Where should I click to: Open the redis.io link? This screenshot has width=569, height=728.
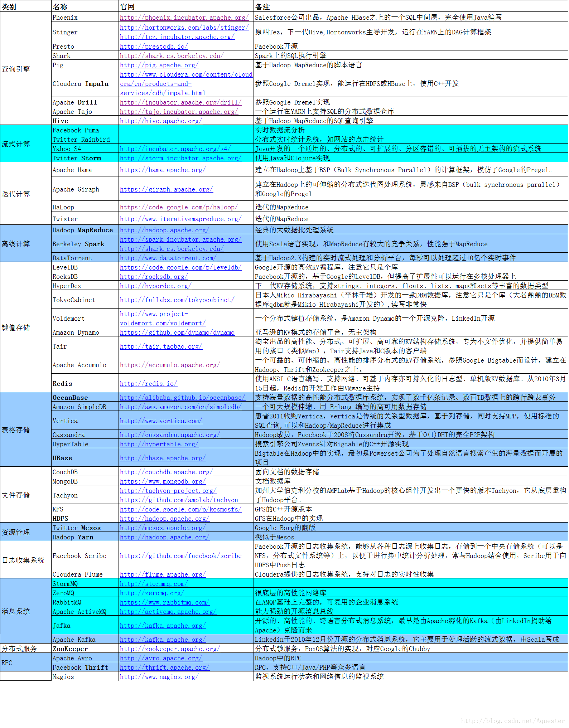pos(148,384)
